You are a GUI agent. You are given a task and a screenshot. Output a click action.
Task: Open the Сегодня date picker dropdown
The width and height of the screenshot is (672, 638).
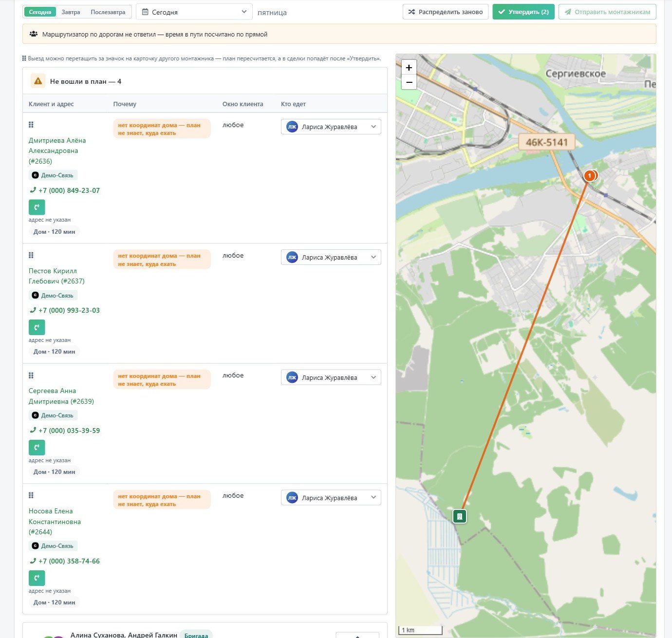tap(194, 12)
